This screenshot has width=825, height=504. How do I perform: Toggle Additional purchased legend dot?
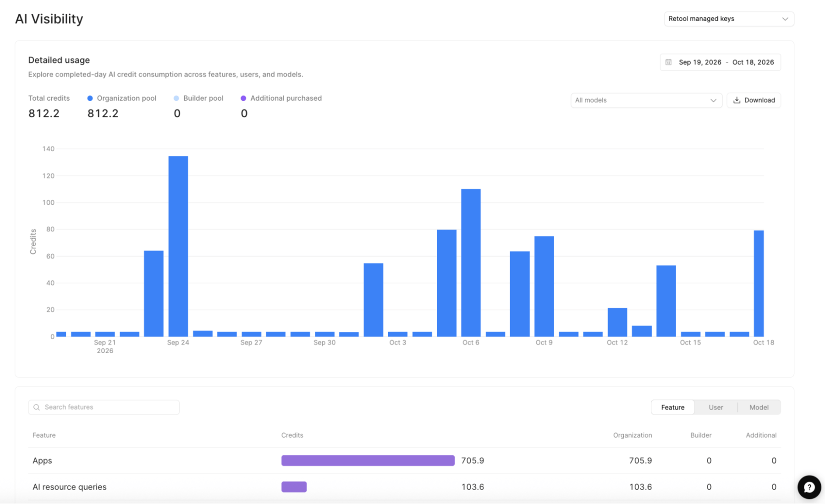click(x=243, y=99)
